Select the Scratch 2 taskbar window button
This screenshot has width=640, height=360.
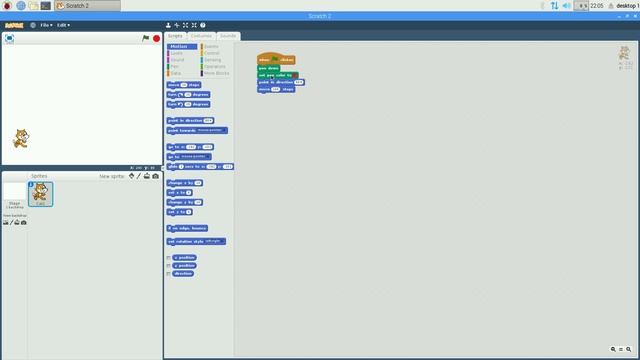tap(87, 5)
